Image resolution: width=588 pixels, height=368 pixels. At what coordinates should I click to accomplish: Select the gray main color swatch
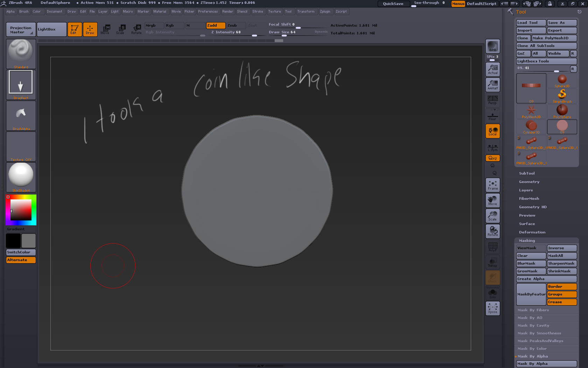[29, 241]
